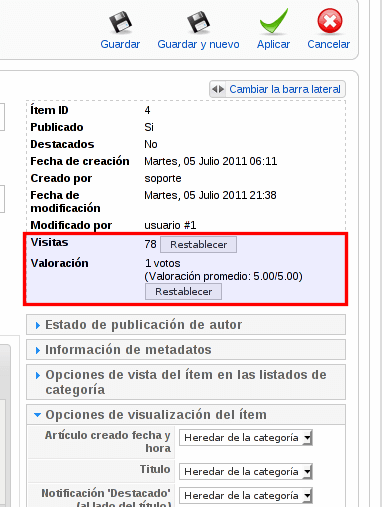Click 'Valoración promedio: 5.00/5.00' text

[223, 276]
